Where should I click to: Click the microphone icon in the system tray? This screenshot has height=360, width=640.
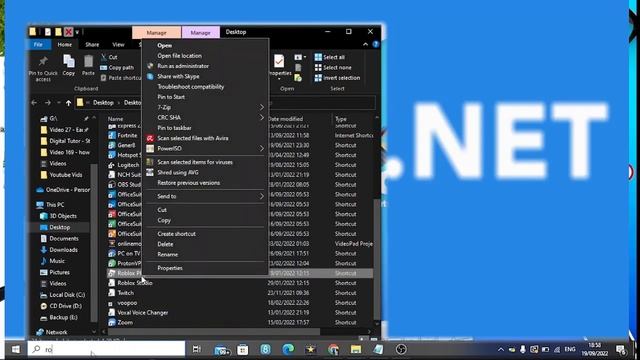click(x=522, y=349)
